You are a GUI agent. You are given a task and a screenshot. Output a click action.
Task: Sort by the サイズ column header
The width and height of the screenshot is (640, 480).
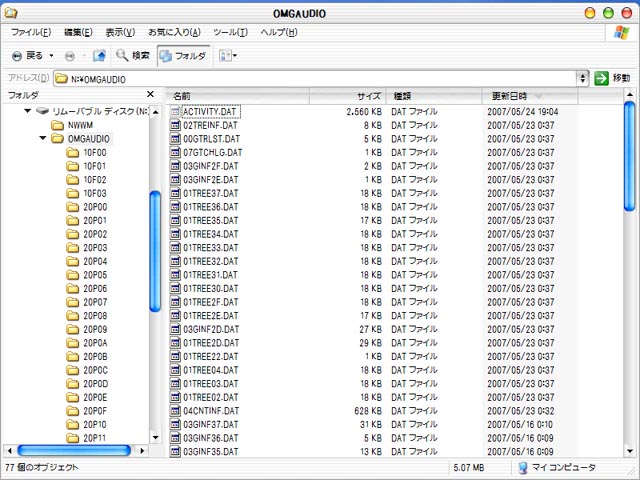[348, 96]
